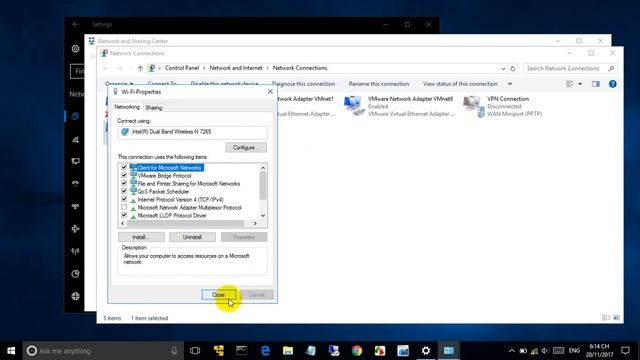
Task: Open the Start menu Windows logo
Action: point(11,351)
